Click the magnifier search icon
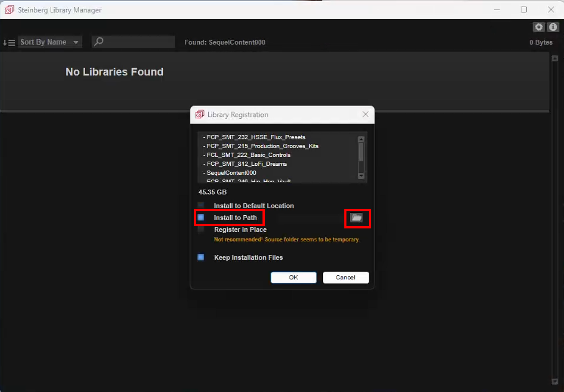Image resolution: width=564 pixels, height=392 pixels. pyautogui.click(x=99, y=42)
